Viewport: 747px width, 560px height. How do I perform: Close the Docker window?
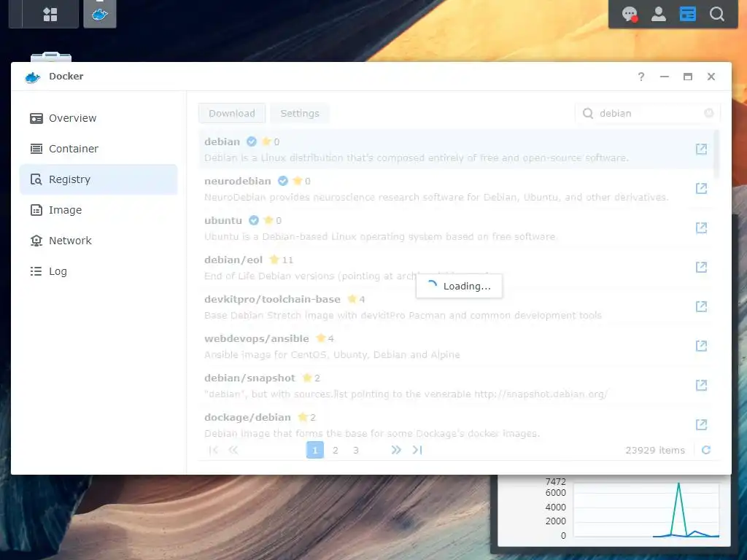pyautogui.click(x=711, y=77)
